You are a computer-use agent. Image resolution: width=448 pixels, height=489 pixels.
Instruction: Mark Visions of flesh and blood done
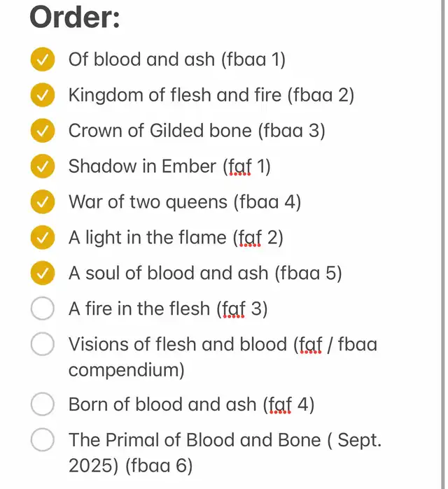pos(43,344)
